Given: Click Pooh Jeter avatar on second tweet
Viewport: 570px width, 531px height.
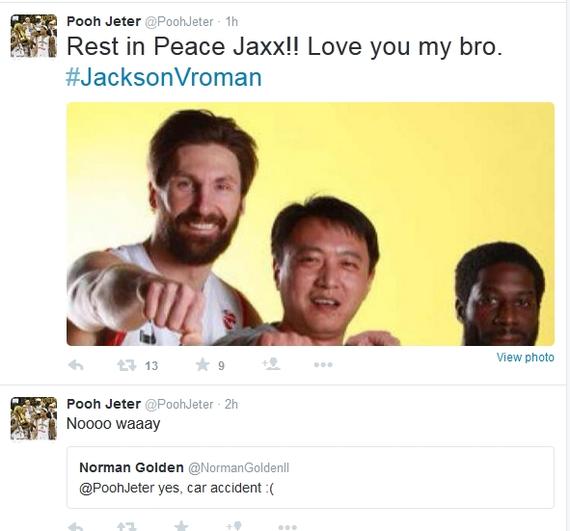Looking at the screenshot, I should [33, 418].
